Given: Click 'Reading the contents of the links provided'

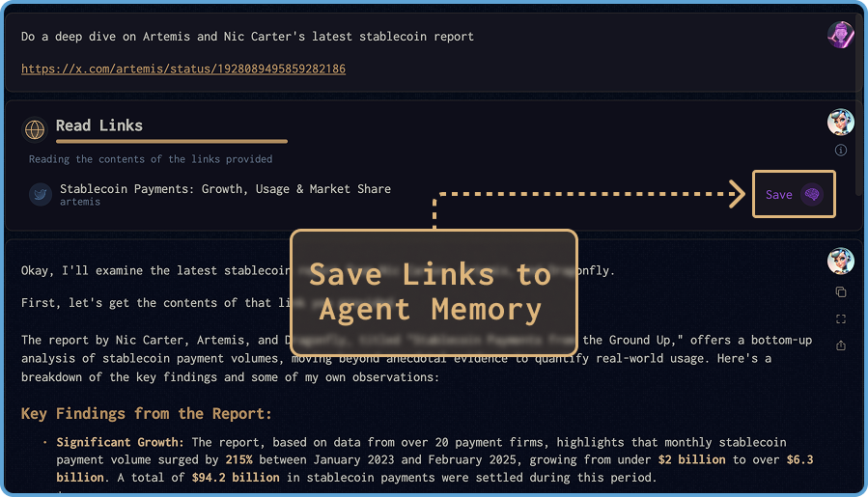Looking at the screenshot, I should pyautogui.click(x=151, y=159).
